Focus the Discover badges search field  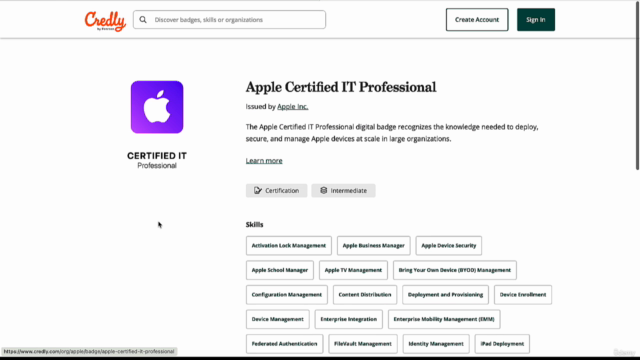tap(229, 20)
